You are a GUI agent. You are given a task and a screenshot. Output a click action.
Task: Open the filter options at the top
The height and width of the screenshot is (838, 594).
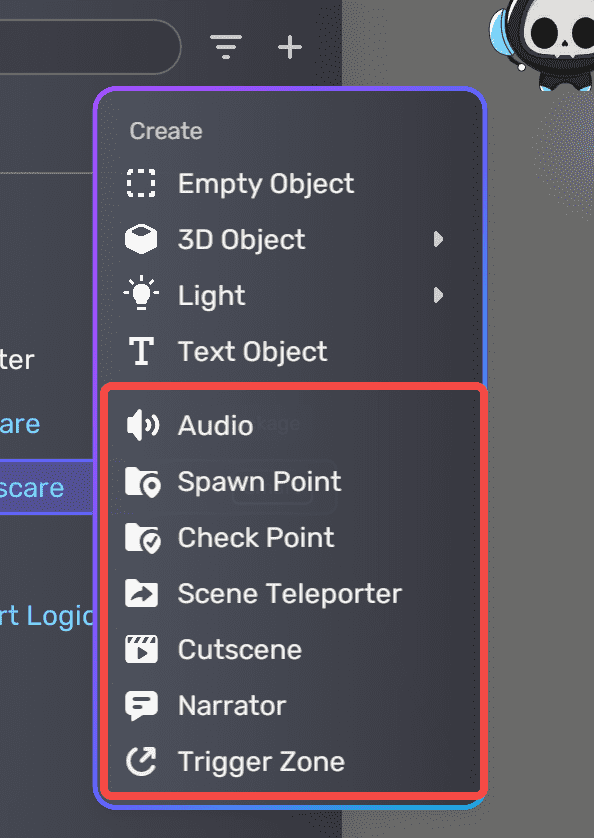point(226,46)
